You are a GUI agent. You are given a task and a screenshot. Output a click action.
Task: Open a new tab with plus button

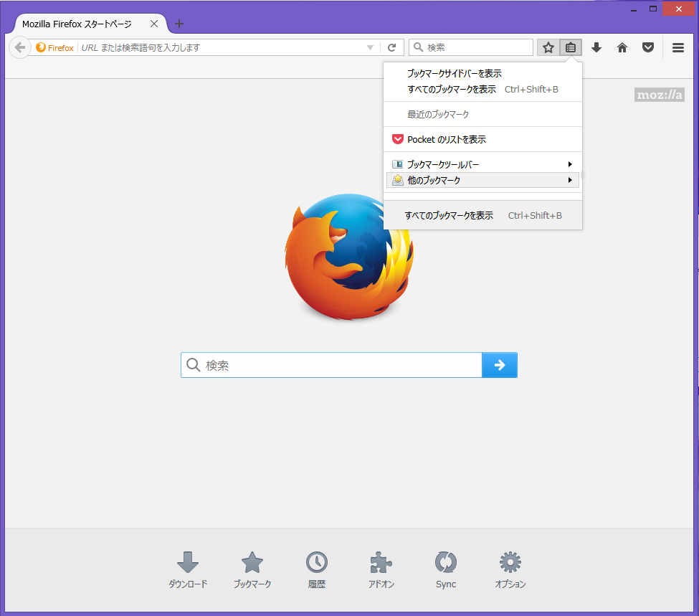point(179,24)
